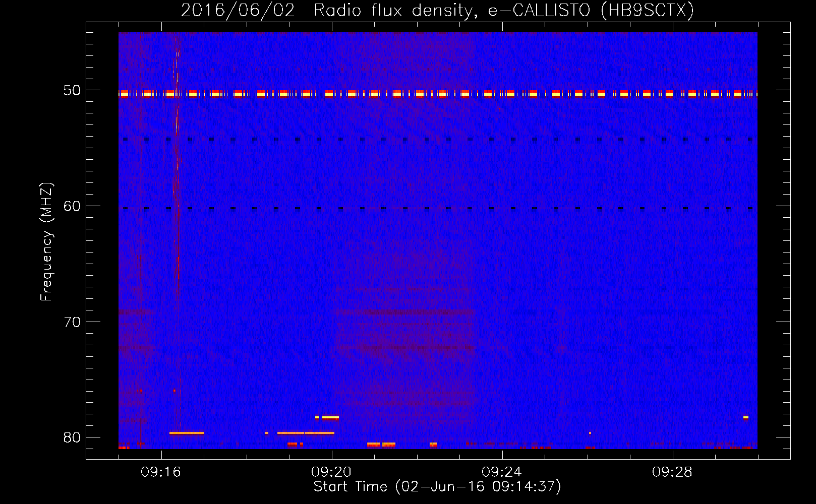
Task: Click the isolated orange spot near 09:29:40
Action: point(745,417)
